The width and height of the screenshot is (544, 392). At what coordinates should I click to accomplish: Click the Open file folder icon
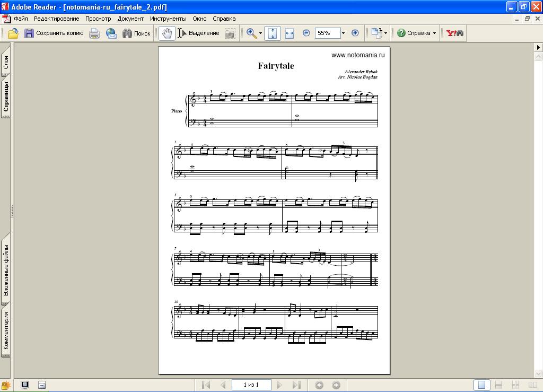[13, 33]
